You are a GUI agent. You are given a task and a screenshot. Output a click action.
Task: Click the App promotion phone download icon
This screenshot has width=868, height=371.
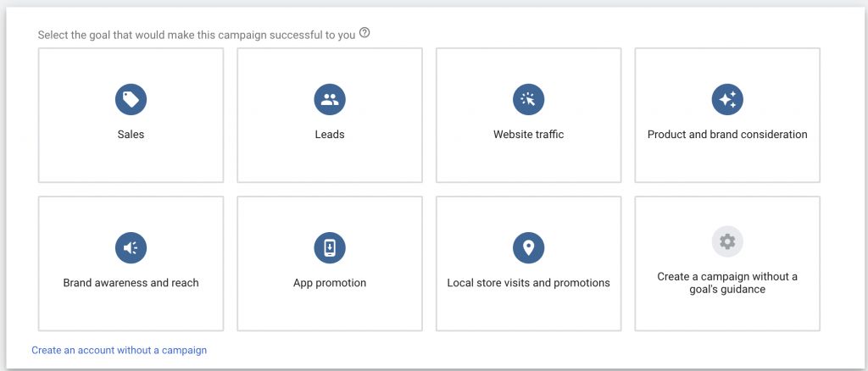[x=330, y=248]
